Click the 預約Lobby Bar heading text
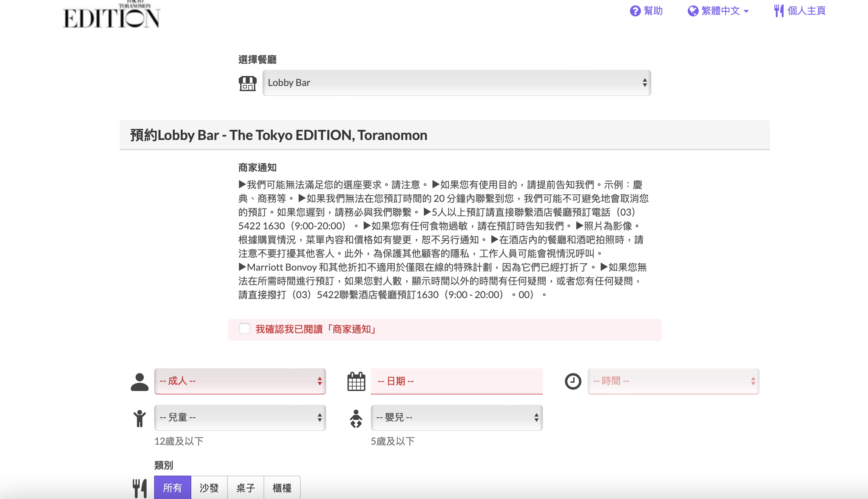Image resolution: width=868 pixels, height=499 pixels. pos(279,135)
